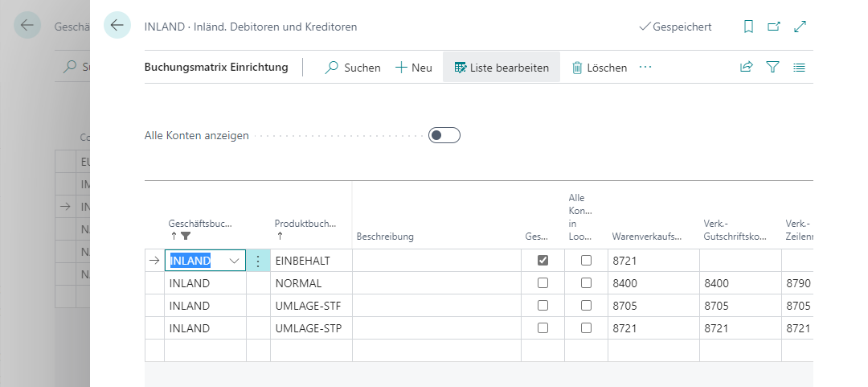Click the Löschen button
Screen dimensions: 868x387
[x=599, y=68]
